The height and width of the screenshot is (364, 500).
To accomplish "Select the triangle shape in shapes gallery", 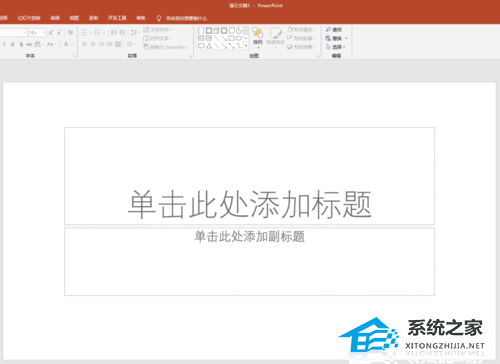I will [x=209, y=46].
